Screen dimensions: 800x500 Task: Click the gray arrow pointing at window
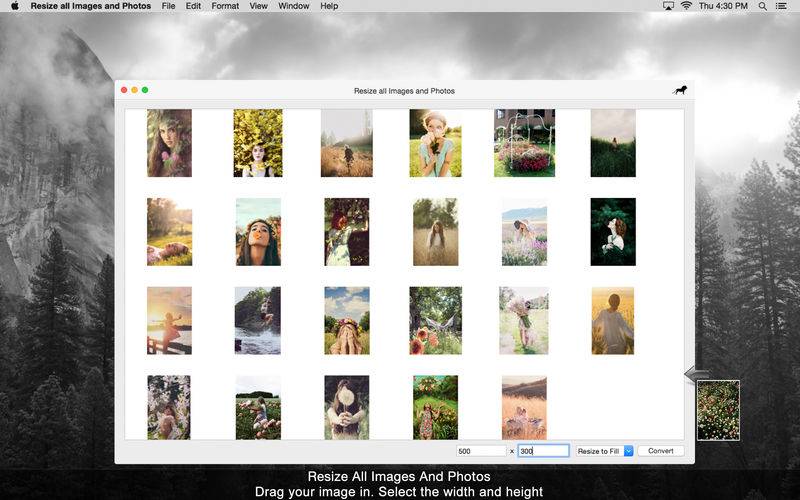point(696,374)
